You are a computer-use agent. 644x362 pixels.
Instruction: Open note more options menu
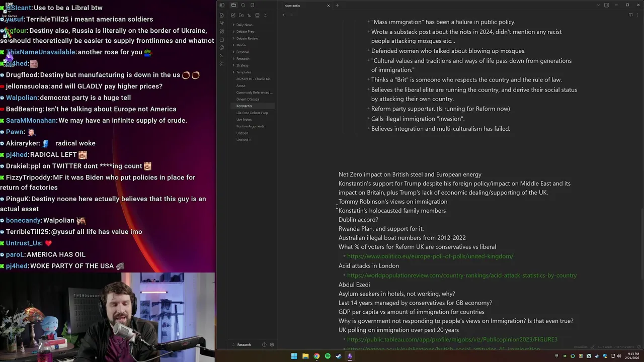click(637, 15)
